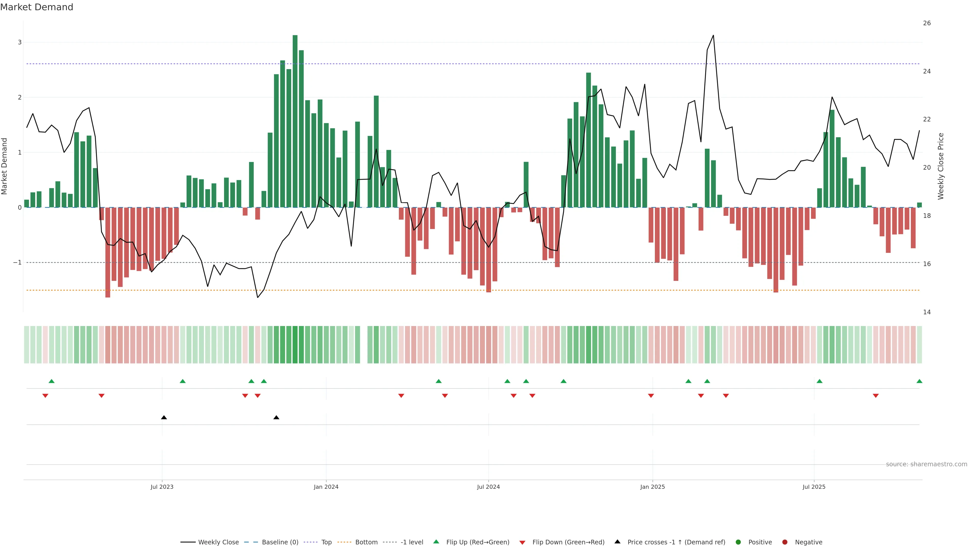Screen dimensions: 980x551
Task: Click the Bottom orange legend entry
Action: 366,542
